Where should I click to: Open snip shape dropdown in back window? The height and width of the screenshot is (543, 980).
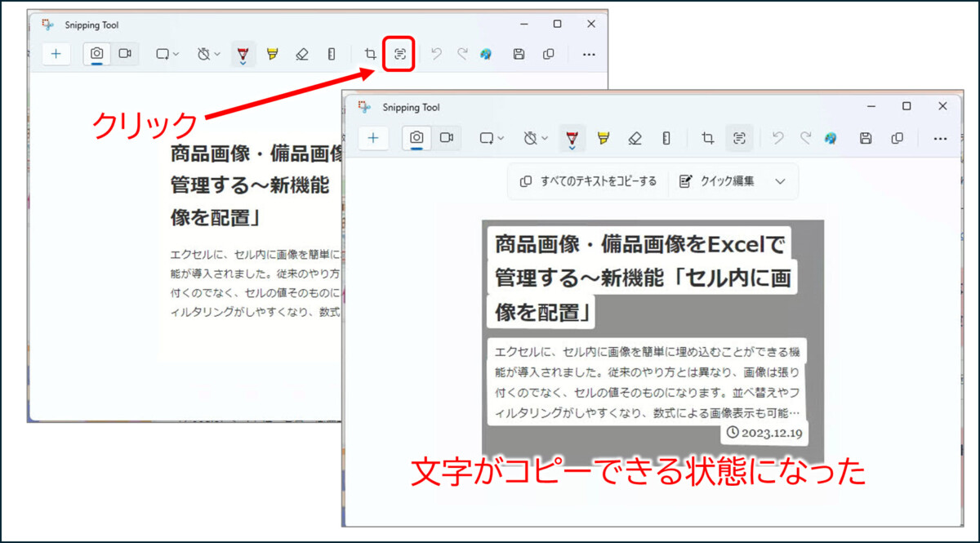(x=167, y=54)
